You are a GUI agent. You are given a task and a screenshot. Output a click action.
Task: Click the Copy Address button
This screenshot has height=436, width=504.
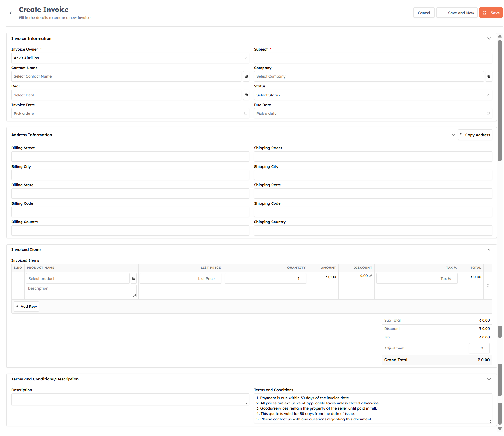(x=475, y=135)
